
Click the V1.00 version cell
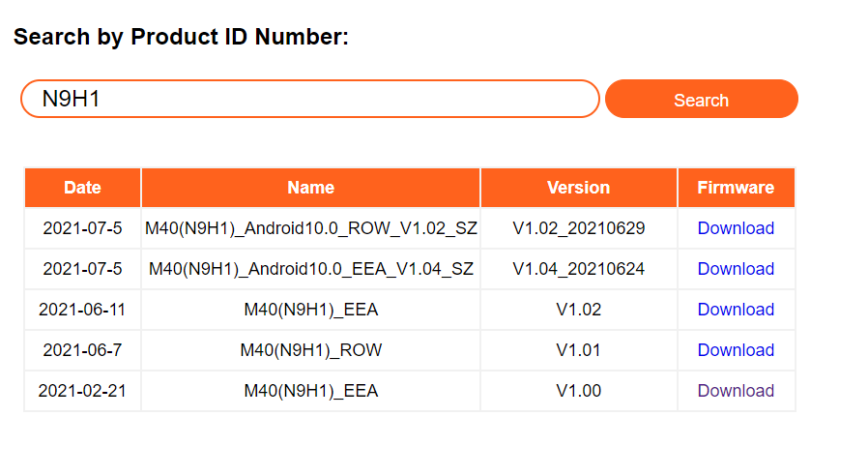[x=578, y=391]
